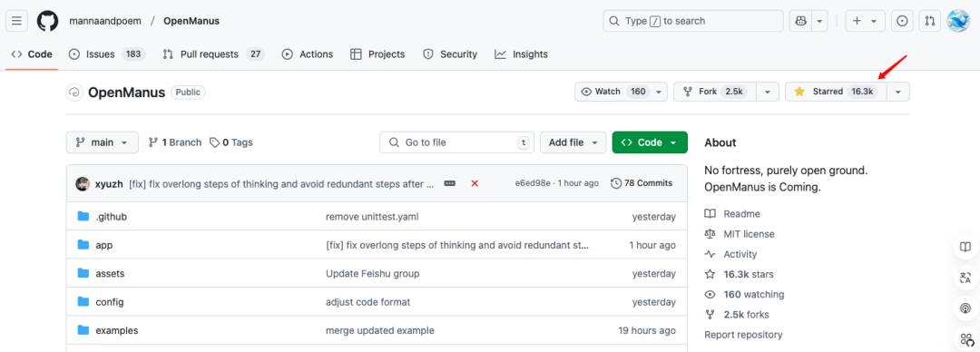Click the book icon in right sidebar
Viewport: 980px width, 352px height.
(x=965, y=247)
